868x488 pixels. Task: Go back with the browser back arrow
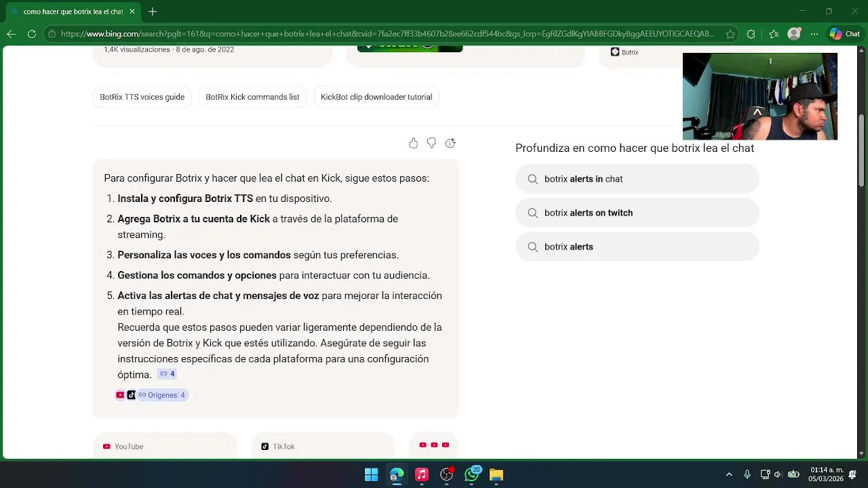click(x=12, y=34)
